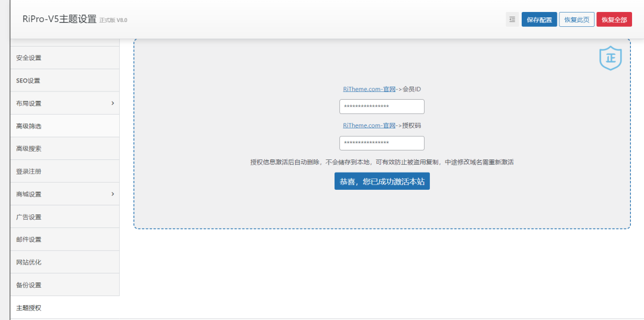Go to the 高级搜索 settings section
This screenshot has height=320, width=644.
click(29, 149)
